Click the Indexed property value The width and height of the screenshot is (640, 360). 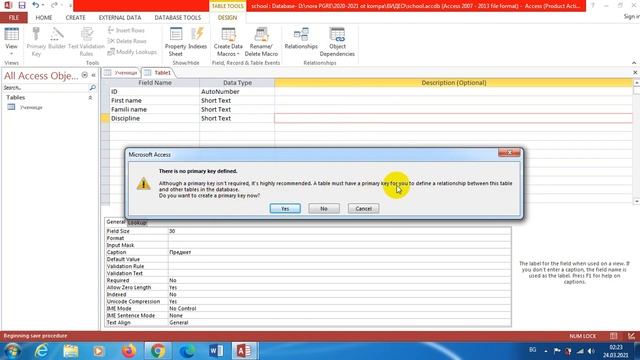(339, 294)
